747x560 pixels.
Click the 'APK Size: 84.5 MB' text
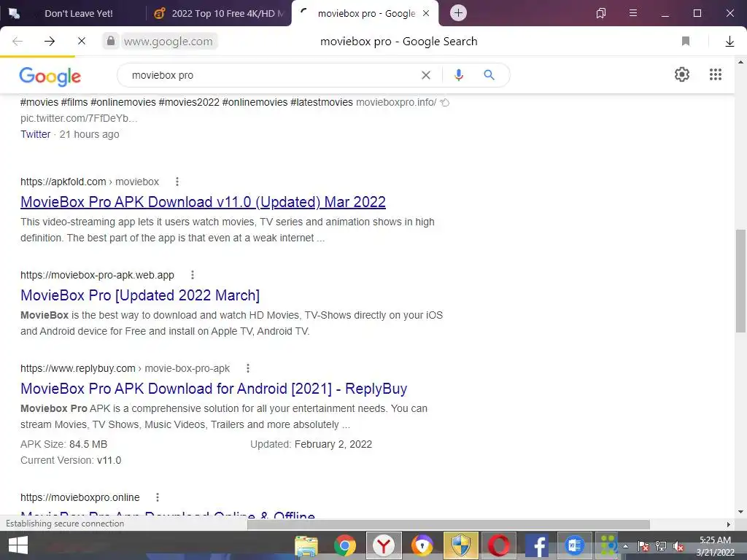(x=64, y=444)
